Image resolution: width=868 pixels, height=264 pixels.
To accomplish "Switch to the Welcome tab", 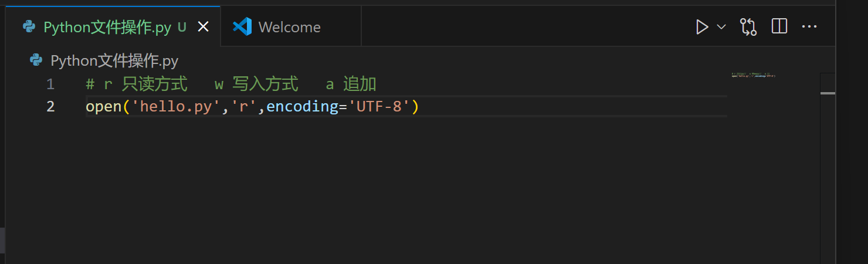I will click(291, 27).
